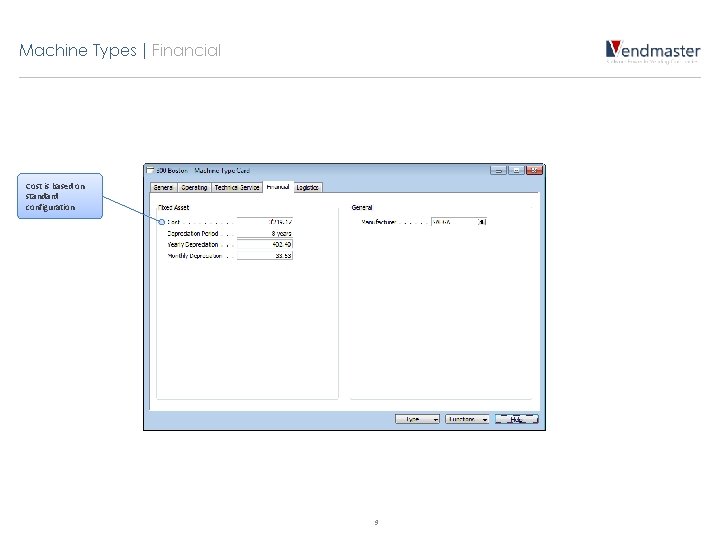Screen dimensions: 720x540
Task: Click the 'Depreciation Period' label
Action: point(193,233)
